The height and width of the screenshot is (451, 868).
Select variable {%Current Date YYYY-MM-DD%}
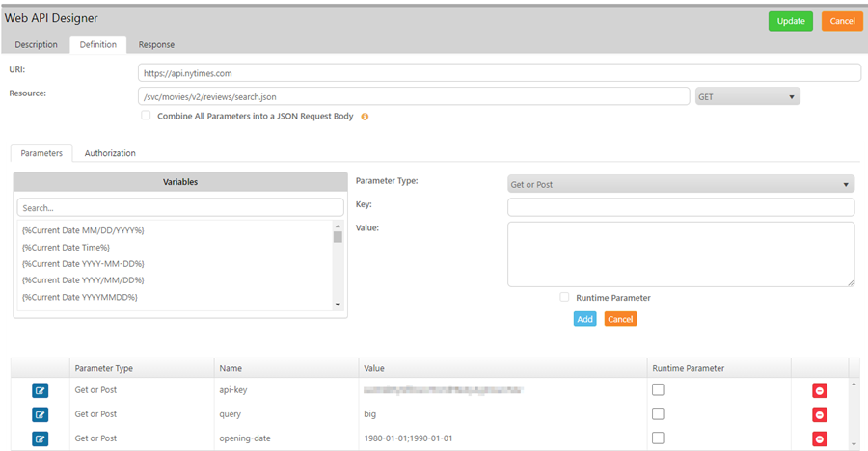(x=83, y=264)
